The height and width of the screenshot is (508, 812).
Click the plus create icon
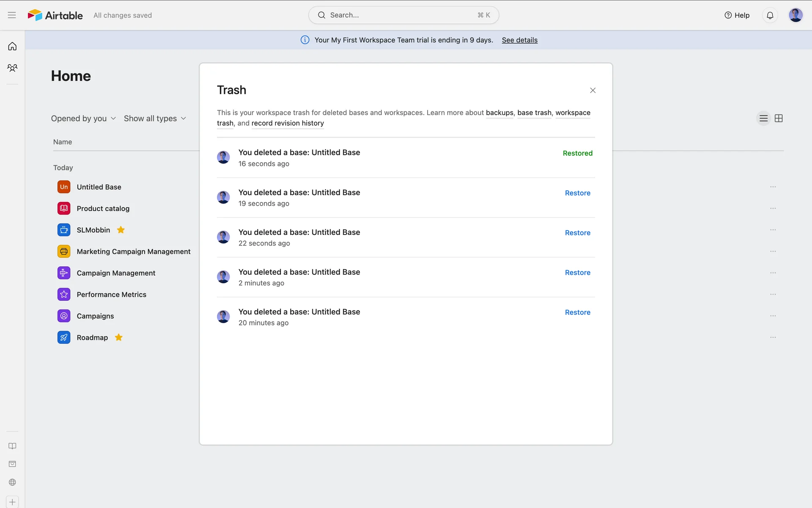pos(12,502)
